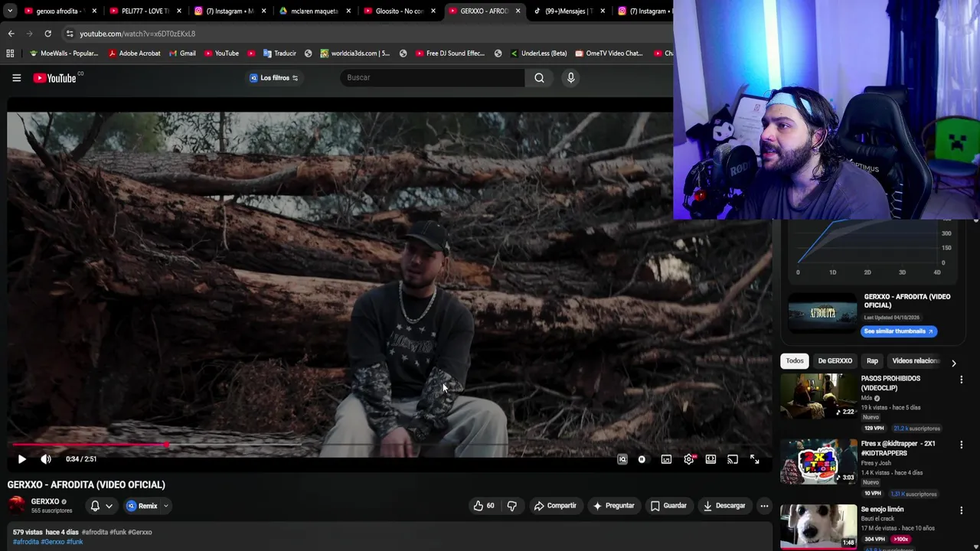Start voice search with microphone icon

coord(570,77)
